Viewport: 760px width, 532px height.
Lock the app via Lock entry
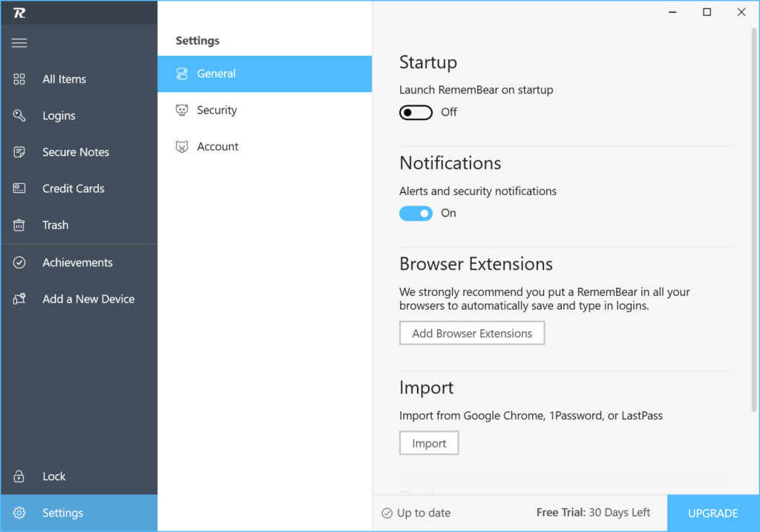(x=79, y=476)
